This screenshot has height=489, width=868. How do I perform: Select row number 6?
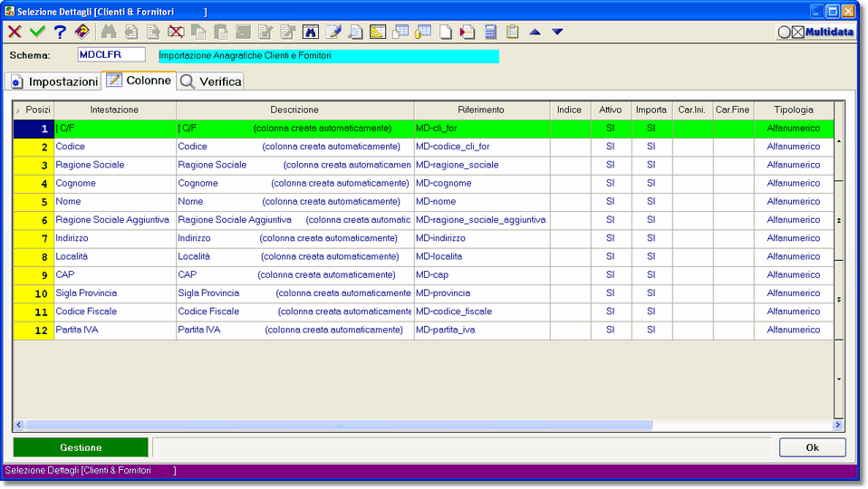pyautogui.click(x=34, y=220)
